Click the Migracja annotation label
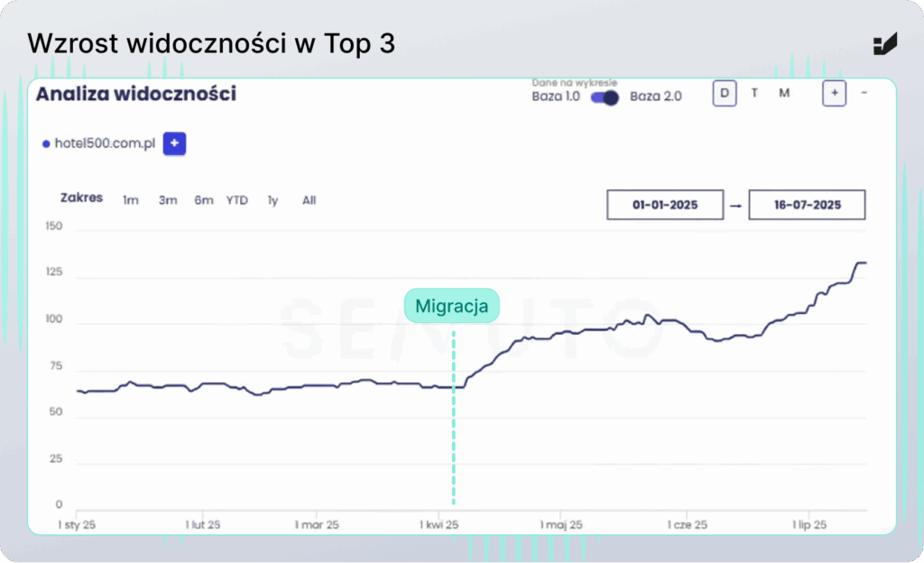 (451, 306)
